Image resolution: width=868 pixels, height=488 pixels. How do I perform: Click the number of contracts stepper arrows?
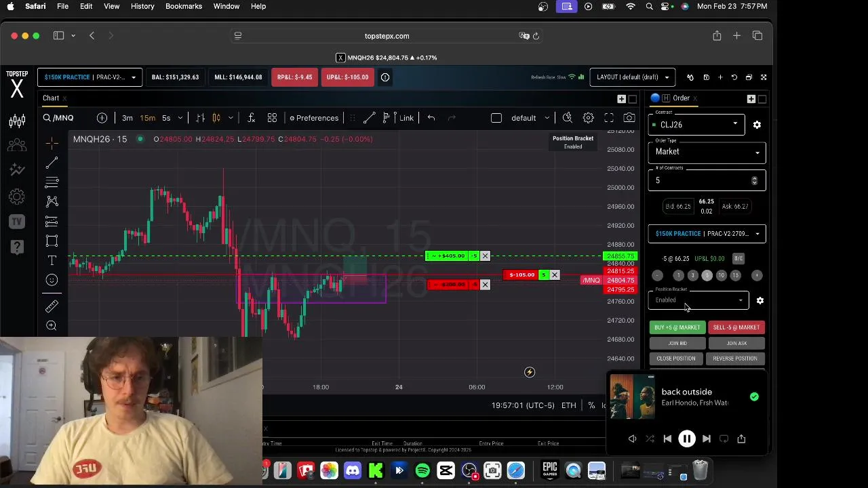tap(754, 180)
